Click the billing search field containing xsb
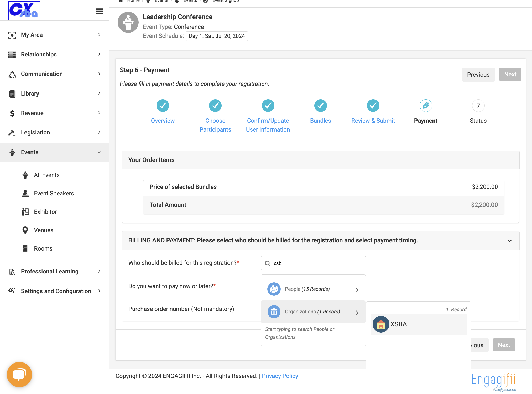 click(x=313, y=263)
